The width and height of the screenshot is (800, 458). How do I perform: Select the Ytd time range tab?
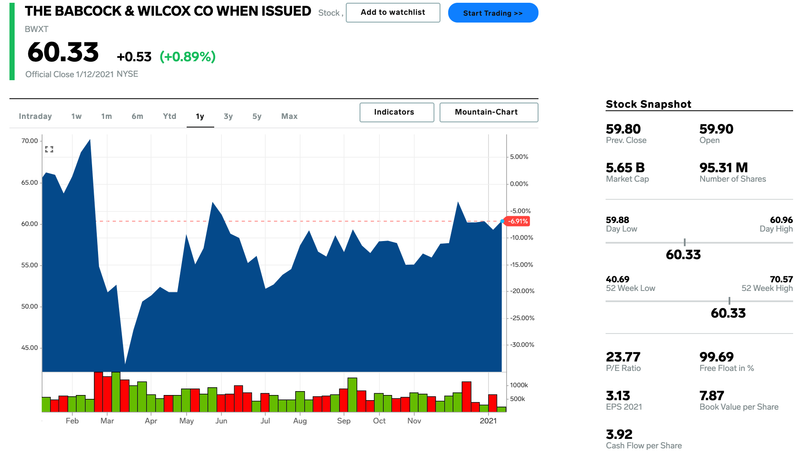169,116
